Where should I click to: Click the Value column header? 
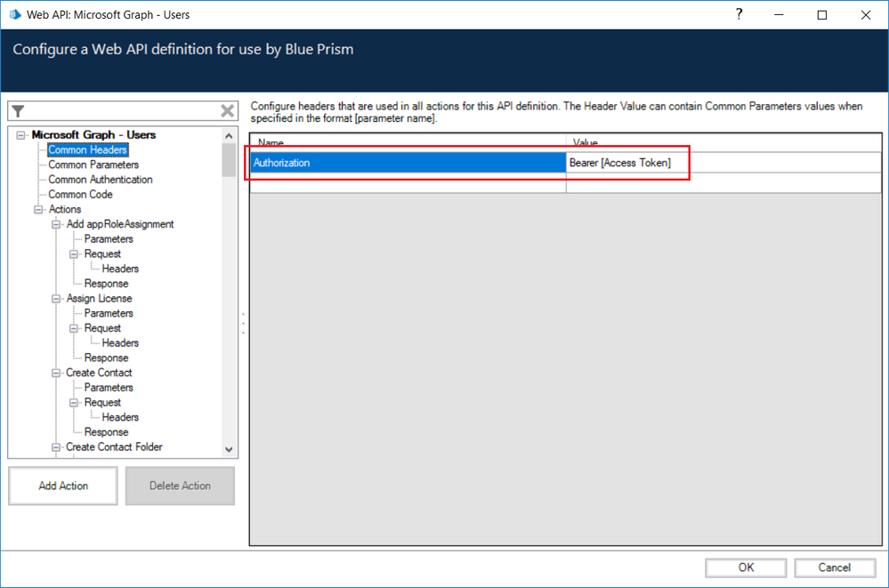coord(723,143)
